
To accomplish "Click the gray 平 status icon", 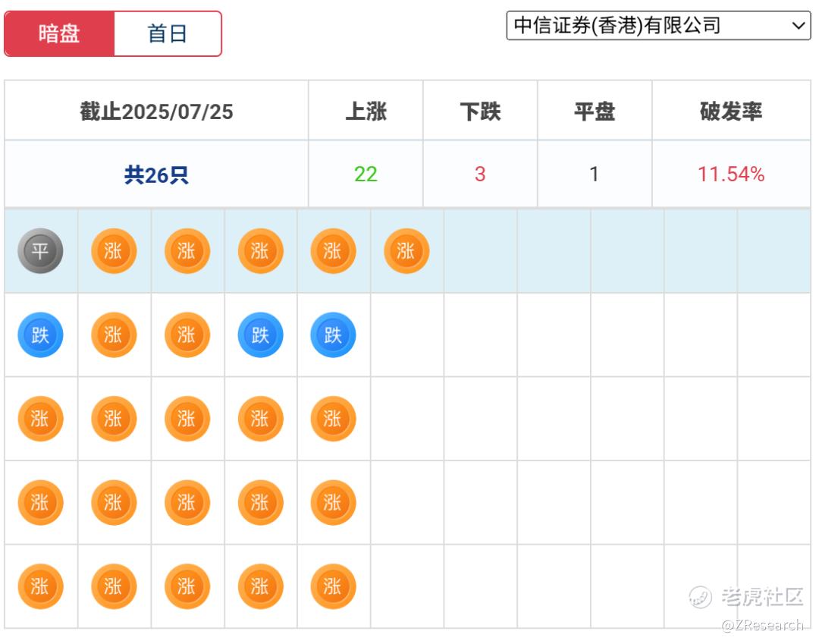I will point(40,251).
